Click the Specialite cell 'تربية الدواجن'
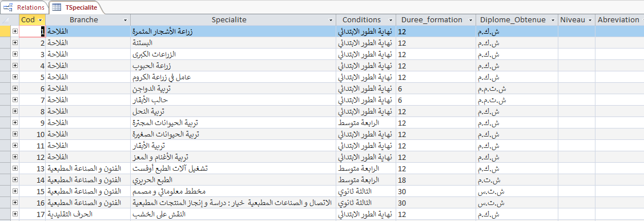Screen dimensions: 644x221 click(234, 89)
